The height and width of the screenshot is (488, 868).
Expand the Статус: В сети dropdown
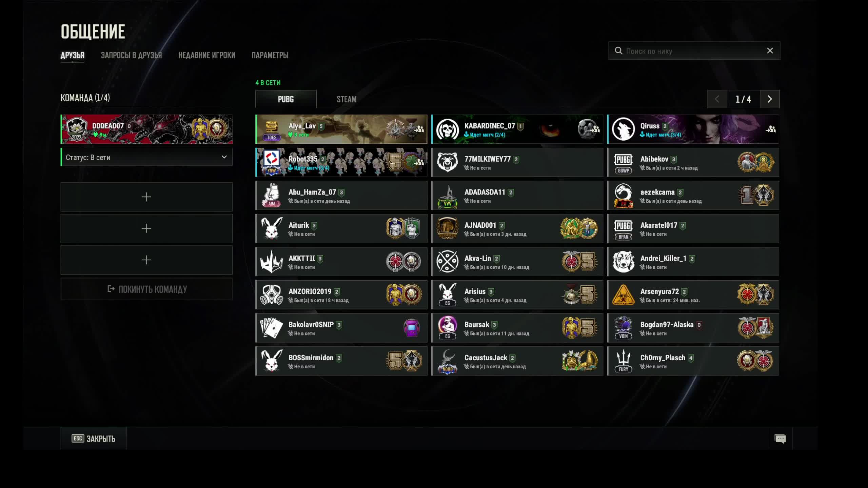(146, 157)
